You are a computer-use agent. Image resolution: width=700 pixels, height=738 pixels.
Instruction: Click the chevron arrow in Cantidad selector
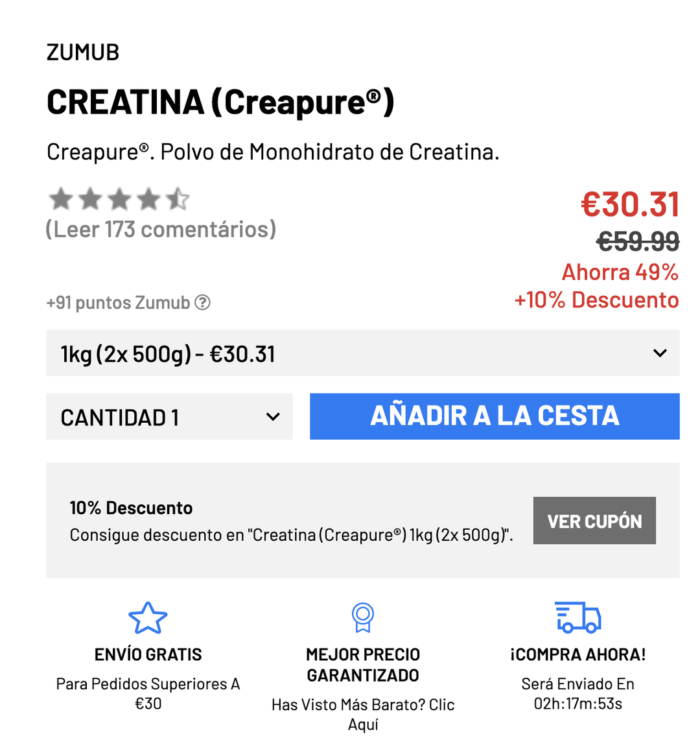coord(273,416)
